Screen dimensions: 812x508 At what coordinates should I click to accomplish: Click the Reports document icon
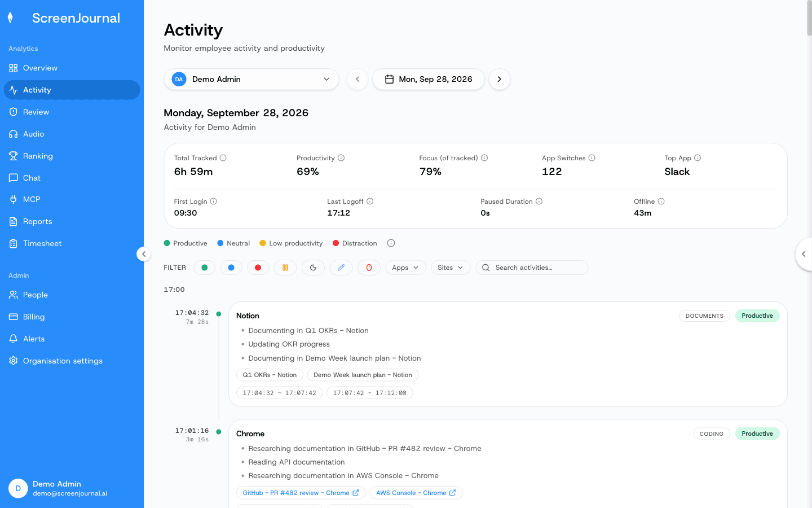coord(14,221)
